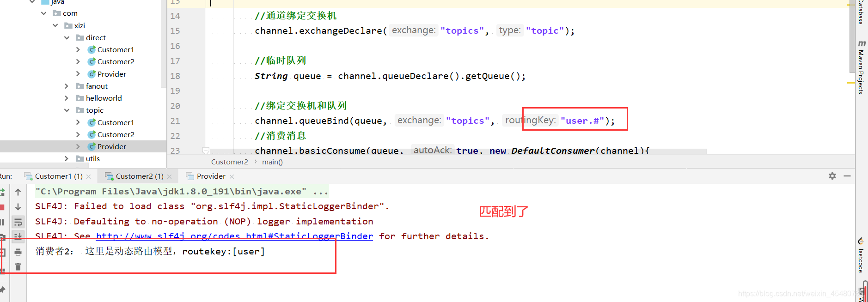Screen dimensions: 868x302
Task: Click the editor horizontal scrollbar
Action: coord(458,151)
